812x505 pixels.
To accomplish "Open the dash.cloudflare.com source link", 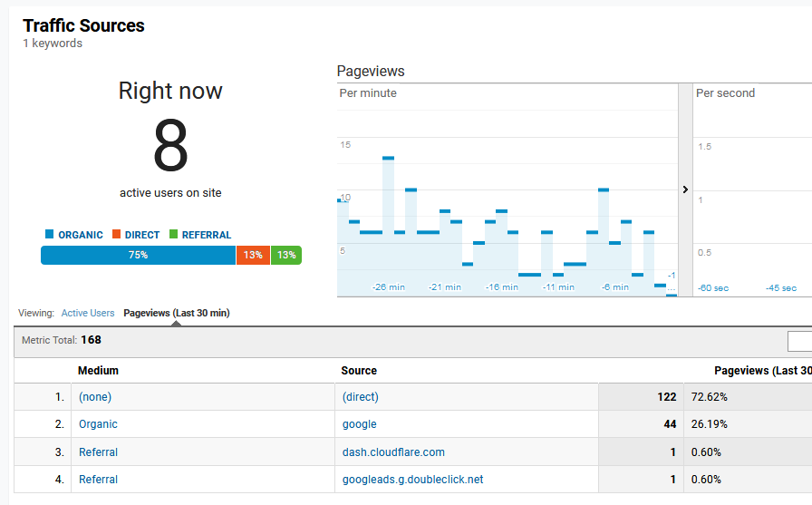I will 393,452.
